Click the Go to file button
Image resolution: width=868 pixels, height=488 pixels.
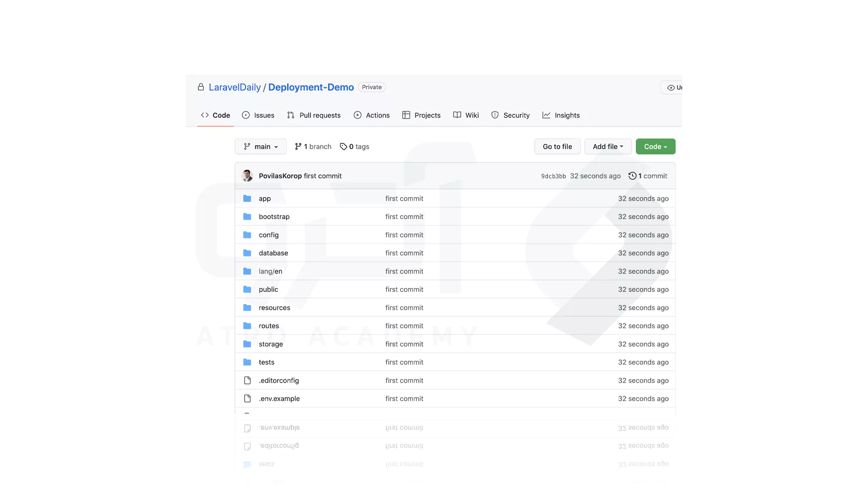(557, 146)
